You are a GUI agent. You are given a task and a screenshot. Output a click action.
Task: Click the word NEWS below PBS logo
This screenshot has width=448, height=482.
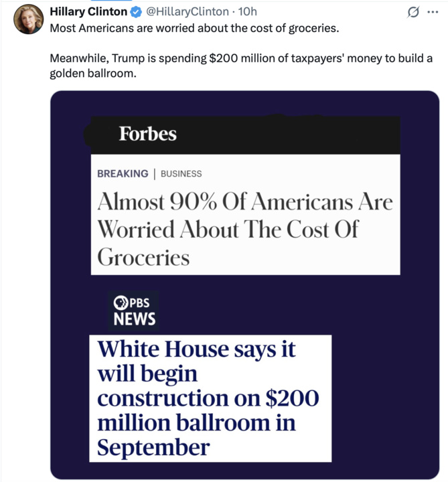(x=135, y=319)
